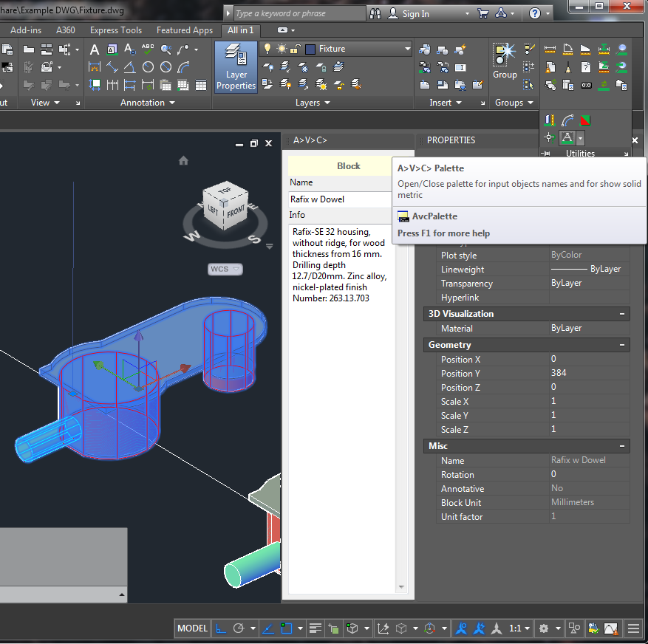
Task: Open the Layer Properties manager
Action: pyautogui.click(x=236, y=66)
